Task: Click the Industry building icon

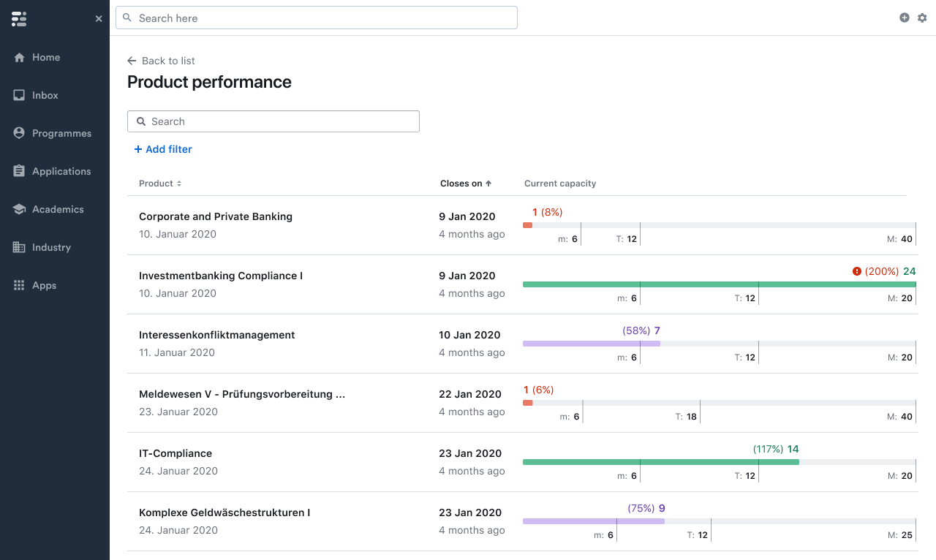Action: [20, 248]
